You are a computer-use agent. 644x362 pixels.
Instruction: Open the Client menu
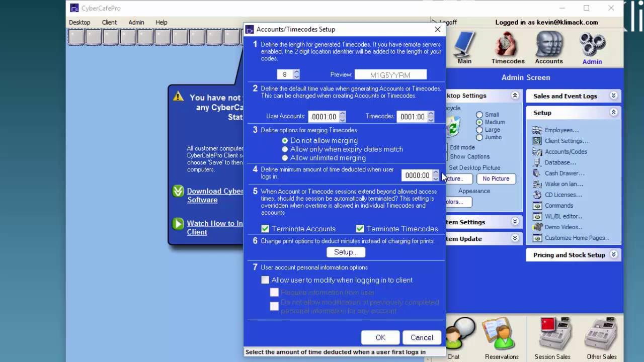(x=109, y=22)
